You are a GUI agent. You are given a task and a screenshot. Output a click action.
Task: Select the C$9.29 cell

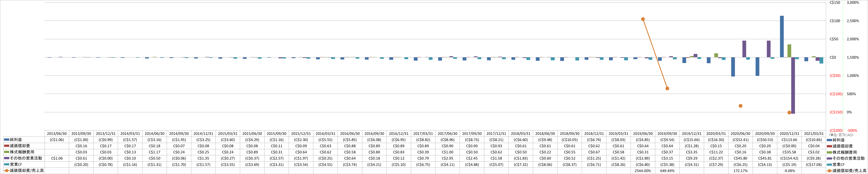tap(692, 158)
